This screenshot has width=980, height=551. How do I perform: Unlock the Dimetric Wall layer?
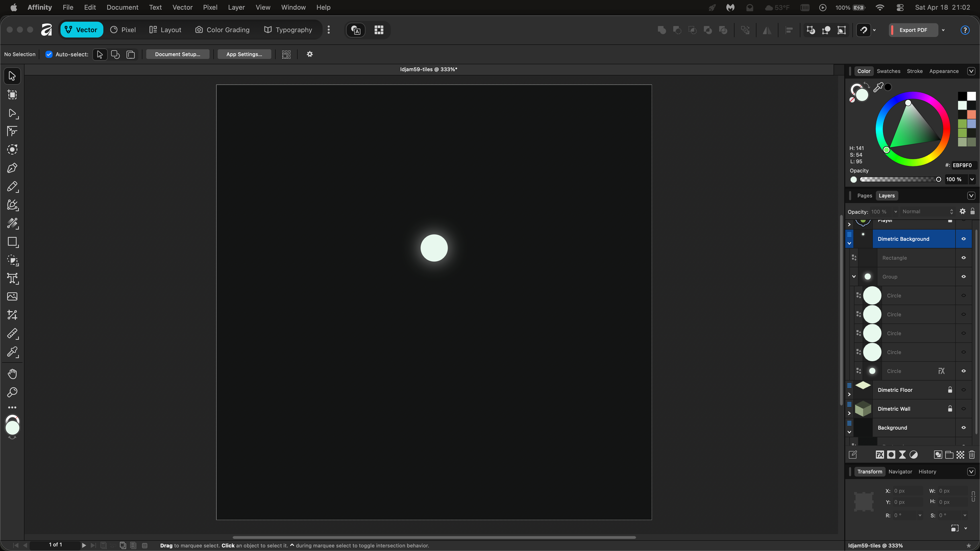pyautogui.click(x=950, y=409)
